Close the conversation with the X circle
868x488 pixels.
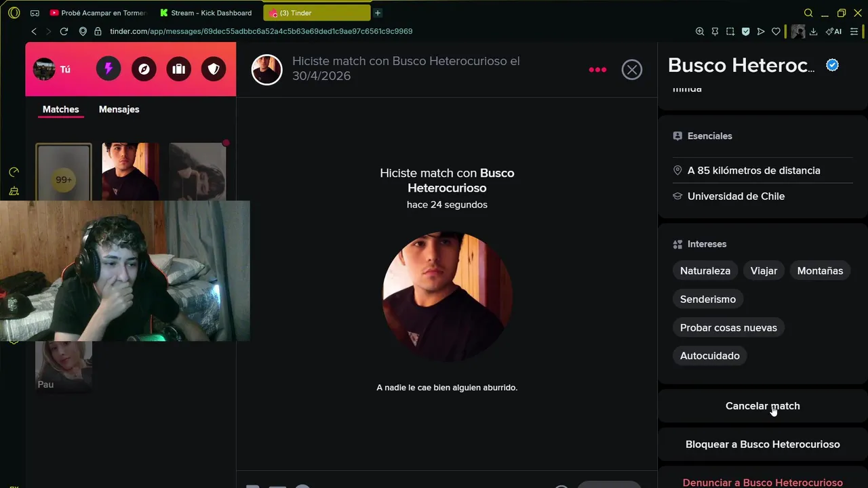click(632, 70)
